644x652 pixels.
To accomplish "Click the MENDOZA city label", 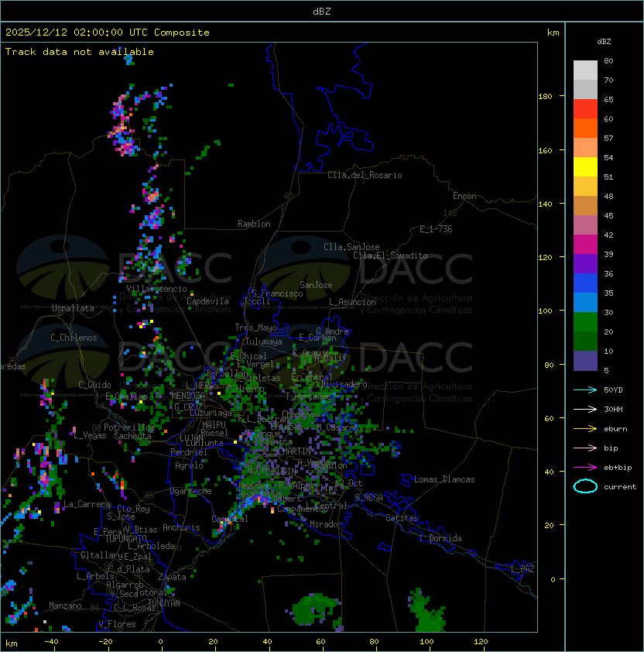I will click(x=188, y=396).
